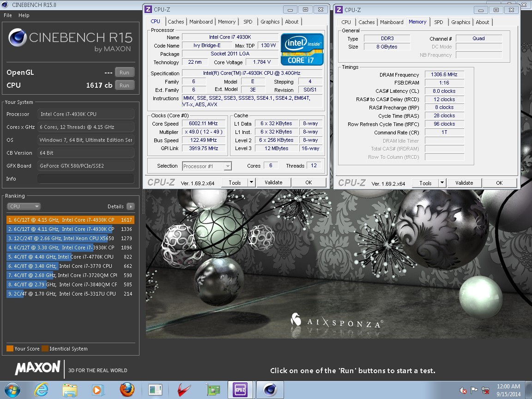Open Mainboard tab in right CPU-Z window
This screenshot has height=399, width=532.
coord(392,22)
